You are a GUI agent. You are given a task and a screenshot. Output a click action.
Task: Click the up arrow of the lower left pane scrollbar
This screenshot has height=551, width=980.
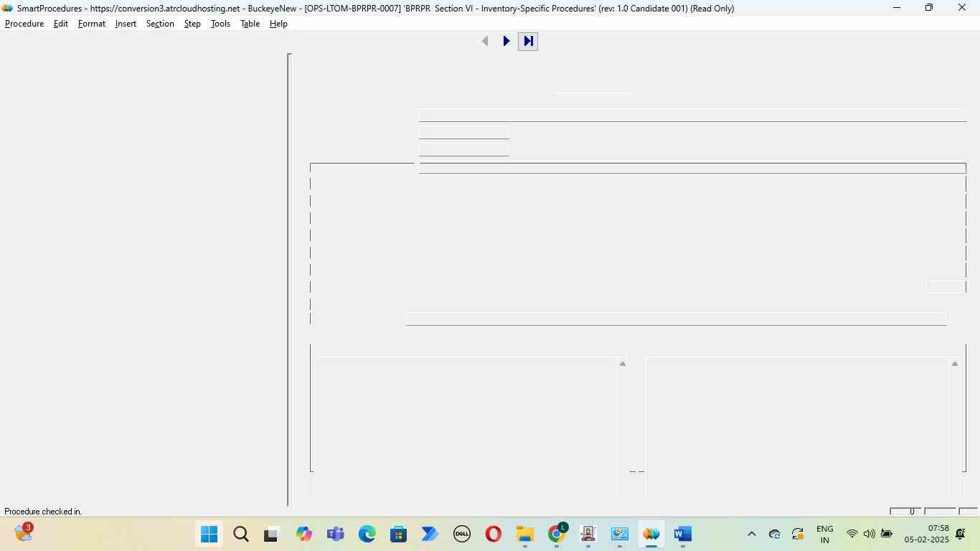[623, 364]
